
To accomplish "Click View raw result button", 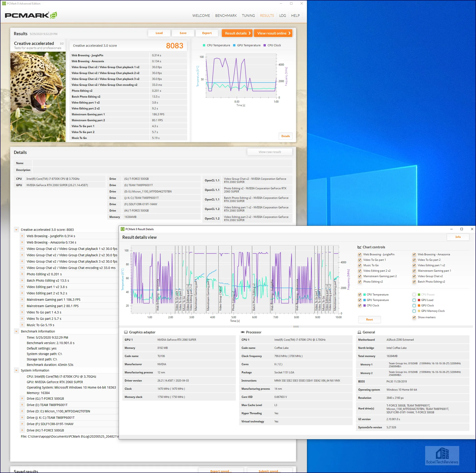I will (x=269, y=152).
